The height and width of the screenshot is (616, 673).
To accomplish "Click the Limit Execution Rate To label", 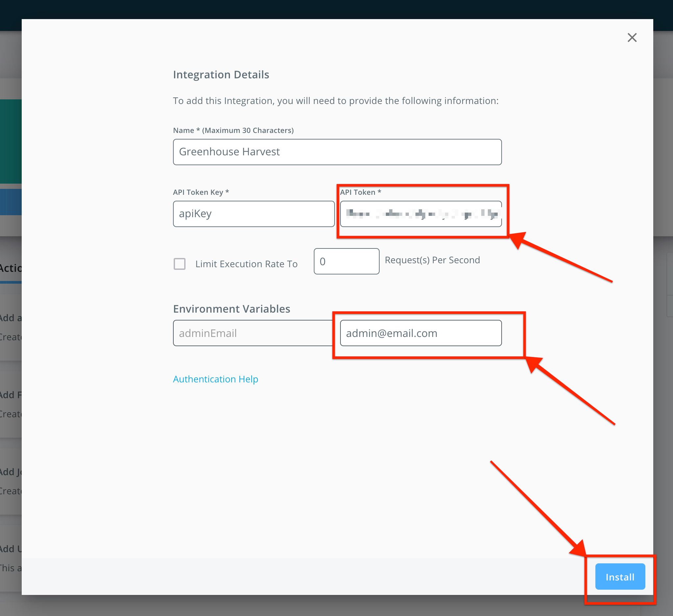I will [x=246, y=264].
